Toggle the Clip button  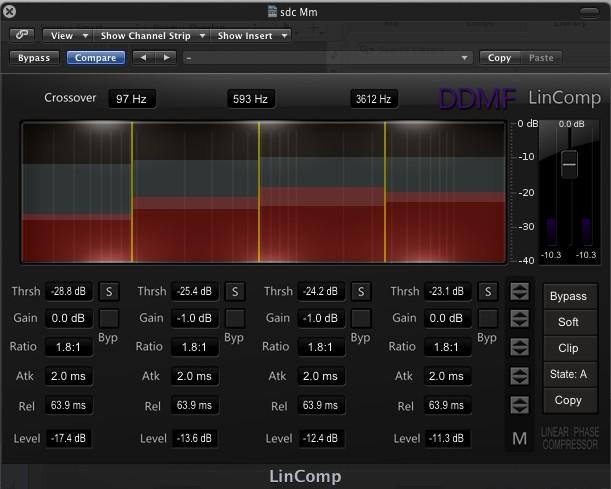point(569,348)
